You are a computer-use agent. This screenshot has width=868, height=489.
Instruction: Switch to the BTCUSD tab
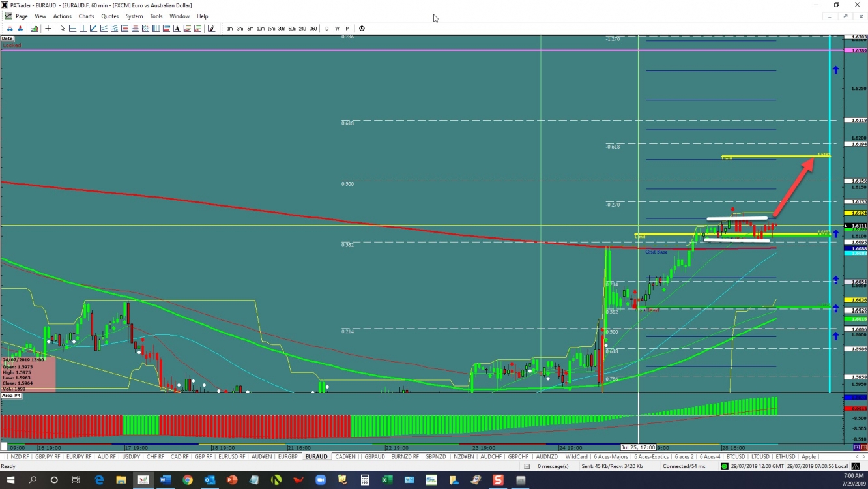(735, 456)
